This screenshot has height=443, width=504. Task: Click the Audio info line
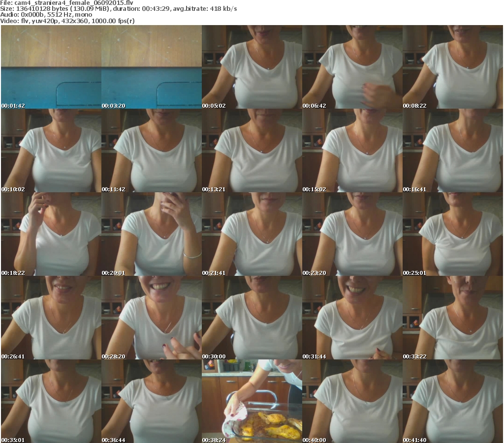click(46, 15)
